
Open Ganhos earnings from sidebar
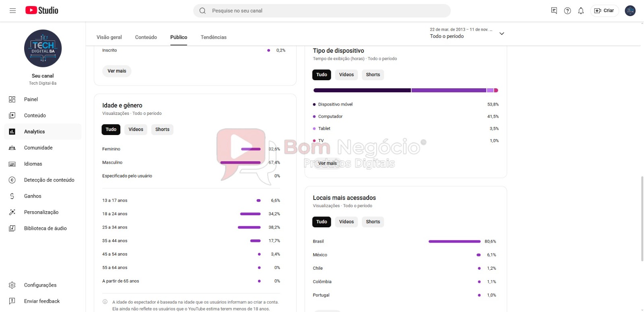click(33, 196)
